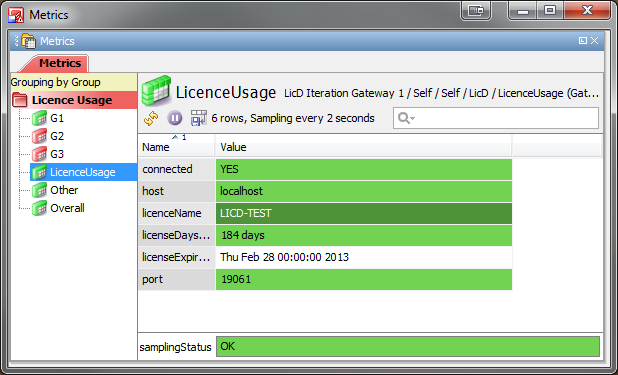Click the LicD Iteration Gateway path text
Image resolution: width=618 pixels, height=375 pixels.
coord(441,93)
